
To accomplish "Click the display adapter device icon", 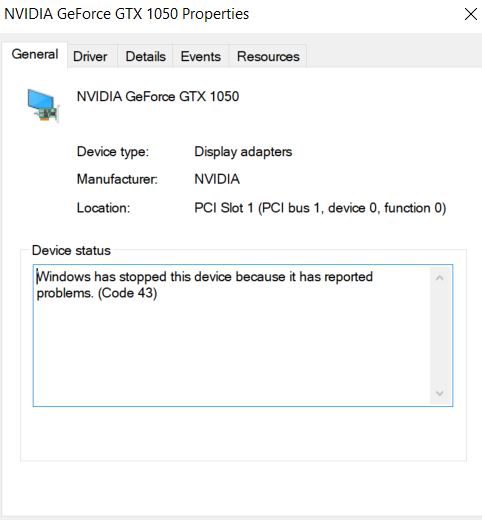I will pyautogui.click(x=44, y=106).
